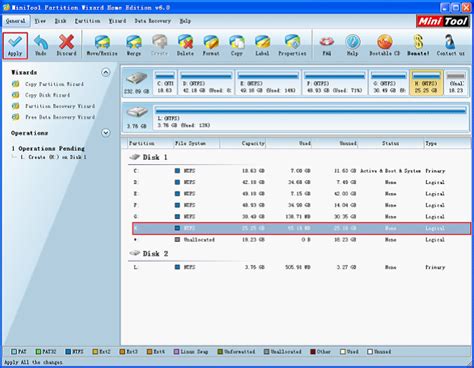Select unallocated block in disk map
The width and height of the screenshot is (474, 368).
(455, 83)
